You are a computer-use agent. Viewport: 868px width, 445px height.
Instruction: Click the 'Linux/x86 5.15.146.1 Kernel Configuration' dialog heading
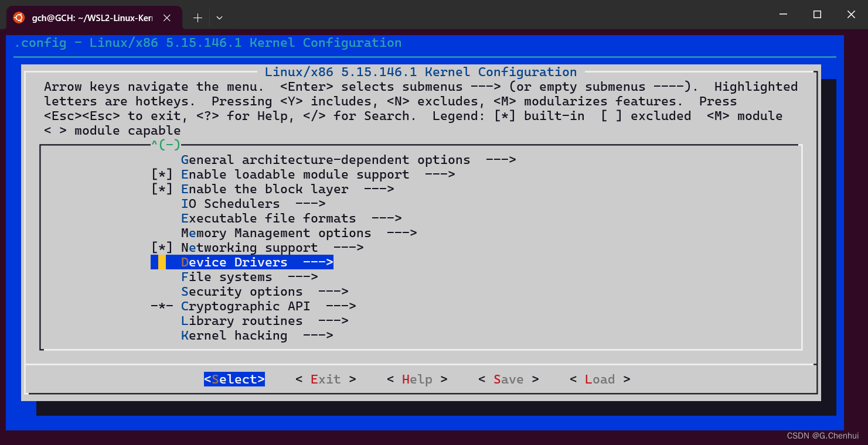[x=421, y=72]
